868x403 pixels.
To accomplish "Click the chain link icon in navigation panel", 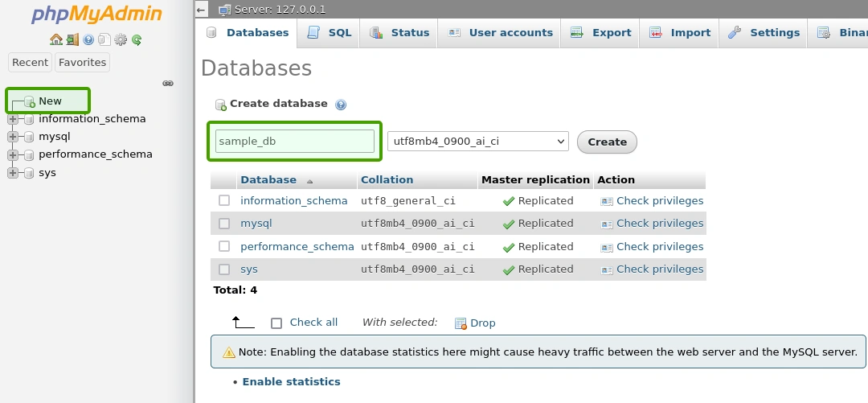I will coord(168,84).
